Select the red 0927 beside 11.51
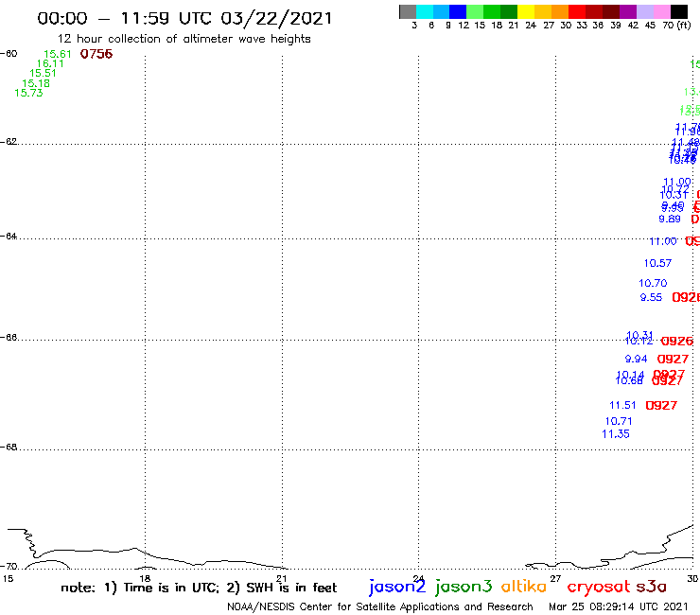 (x=661, y=406)
